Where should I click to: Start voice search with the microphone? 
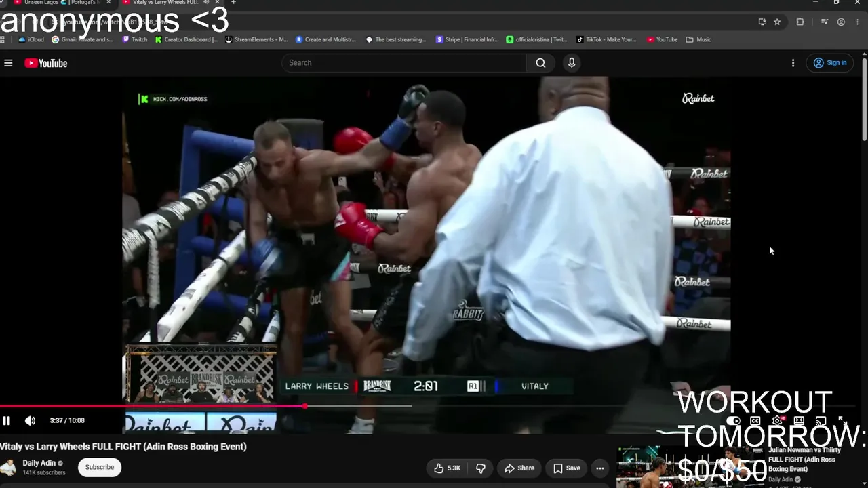click(x=572, y=63)
